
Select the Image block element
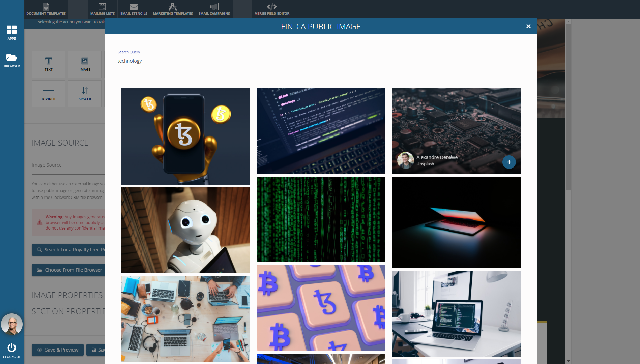pos(85,64)
